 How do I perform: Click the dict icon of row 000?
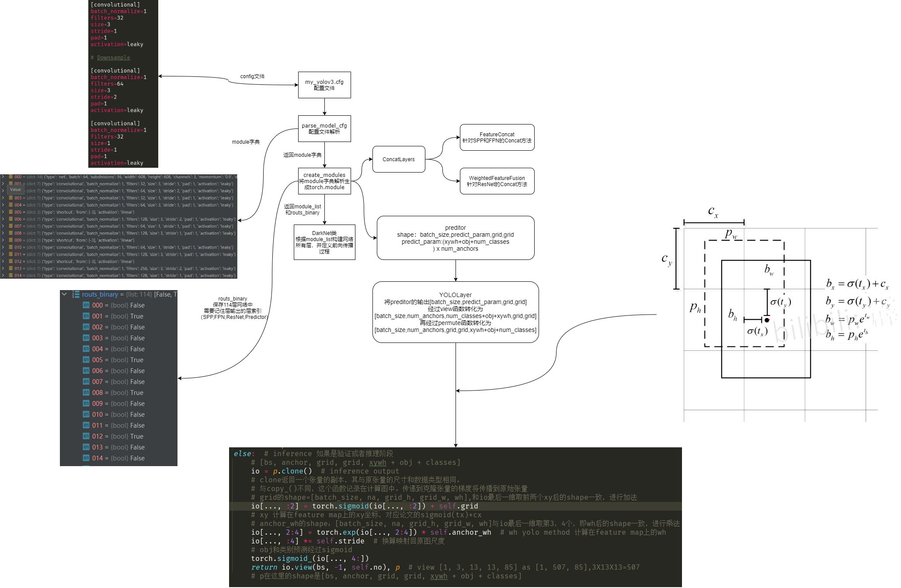click(x=10, y=177)
